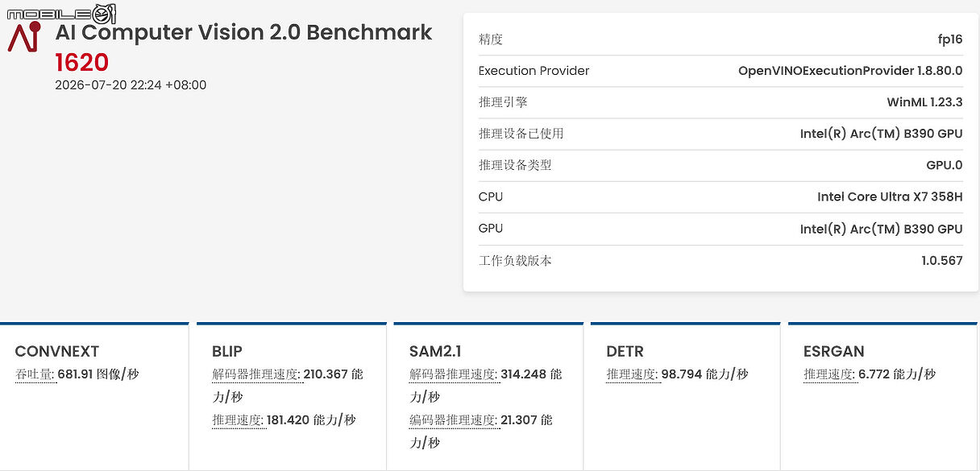Screen dimensions: 980x471
Task: Click the BLIP card heading
Action: pyautogui.click(x=227, y=352)
